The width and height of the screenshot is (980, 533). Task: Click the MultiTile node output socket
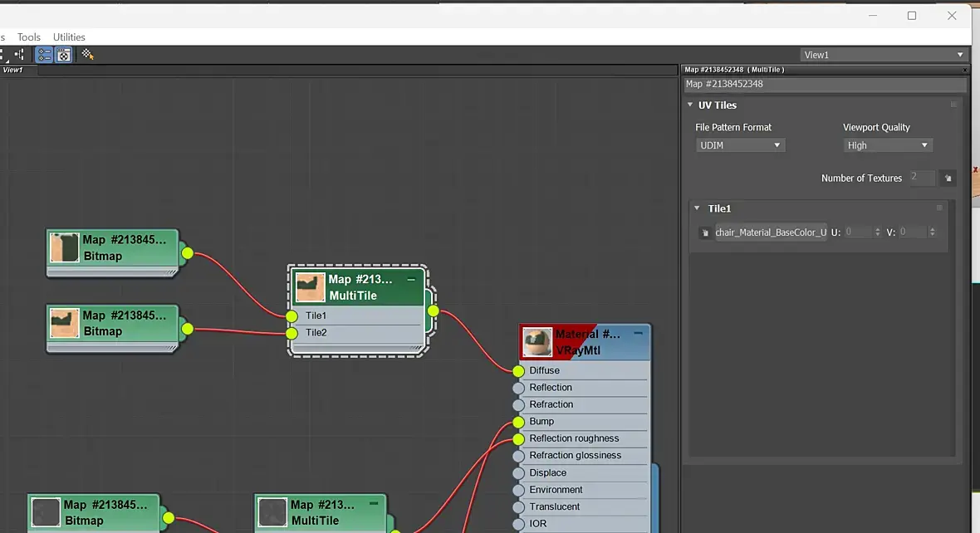434,311
